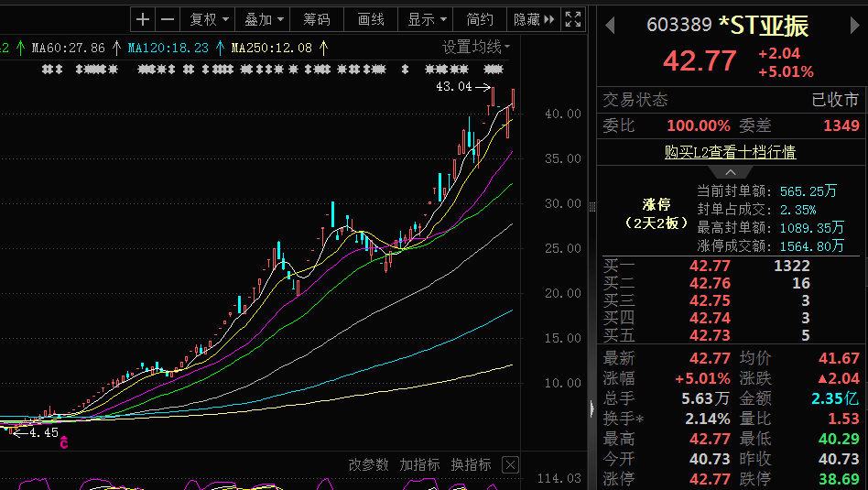Click 加指标 button
Viewport: 868px width, 490px height.
pyautogui.click(x=419, y=464)
